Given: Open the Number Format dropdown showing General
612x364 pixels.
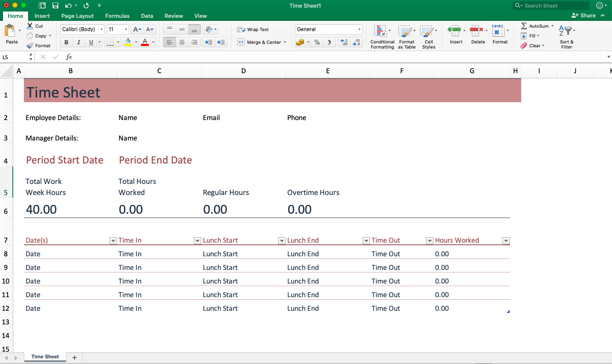Looking at the screenshot, I should [328, 29].
